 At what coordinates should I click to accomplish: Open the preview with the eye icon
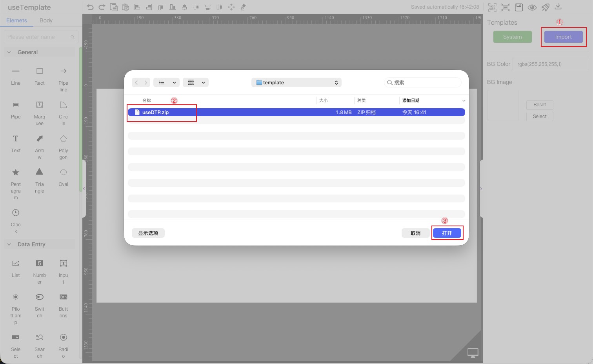point(532,7)
